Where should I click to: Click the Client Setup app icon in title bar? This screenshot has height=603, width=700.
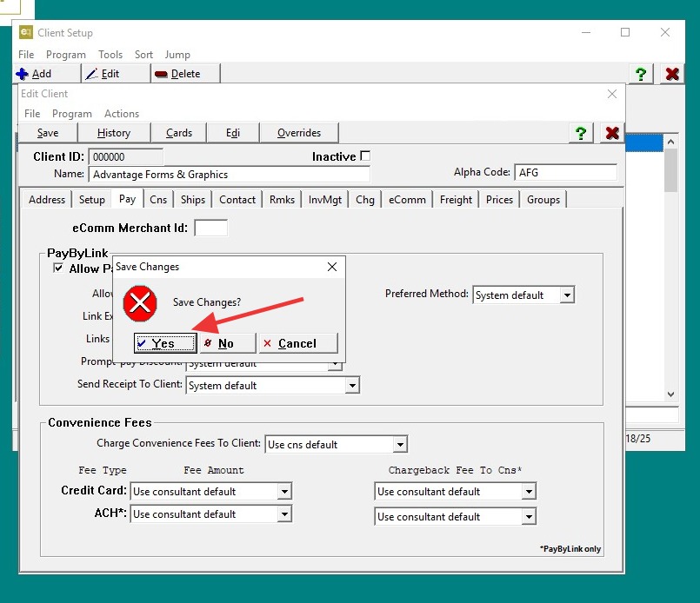tap(26, 32)
